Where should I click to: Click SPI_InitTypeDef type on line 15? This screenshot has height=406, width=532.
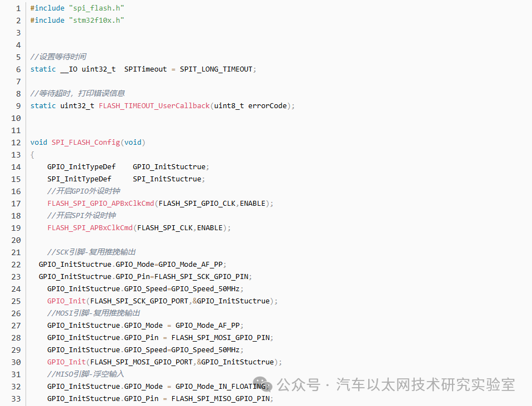click(79, 179)
